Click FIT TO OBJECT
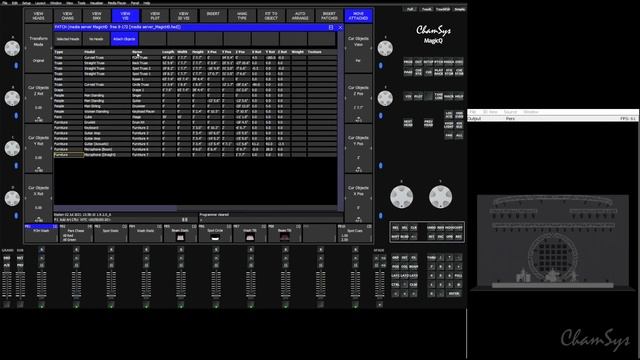 [271, 16]
